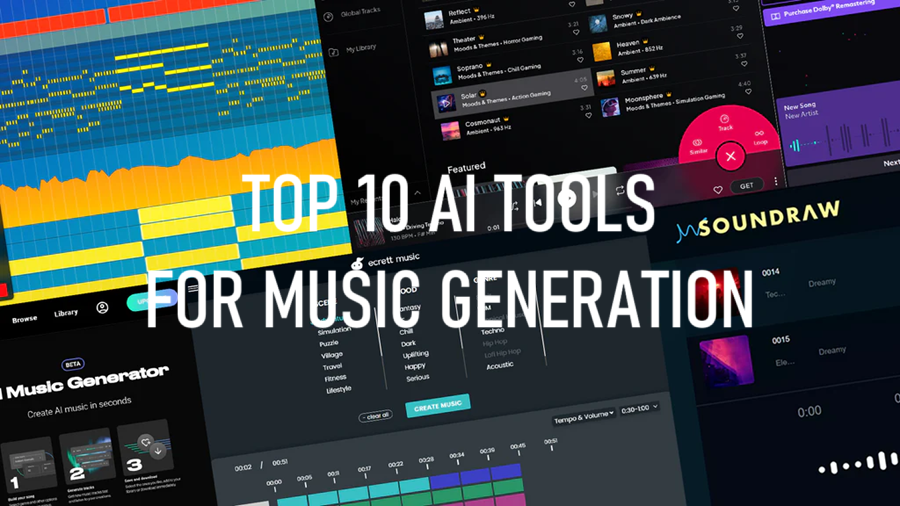Select the Heaven track's golden thumbnail
900x506 pixels.
(x=602, y=52)
